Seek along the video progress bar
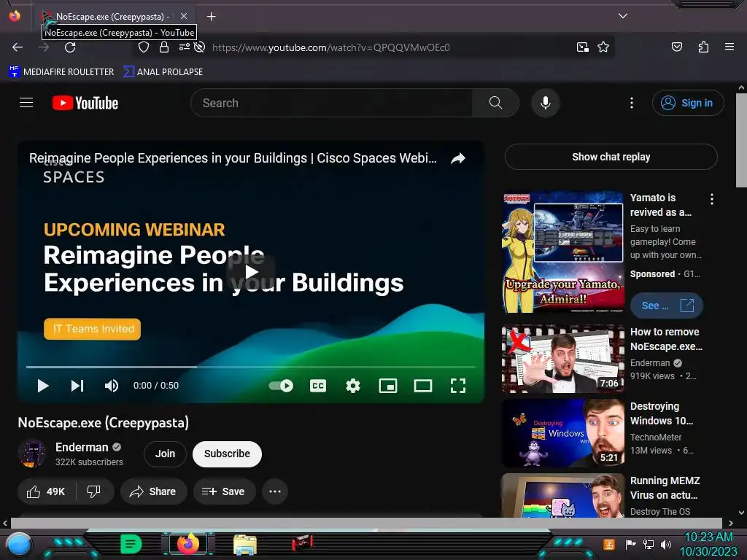 [251, 367]
